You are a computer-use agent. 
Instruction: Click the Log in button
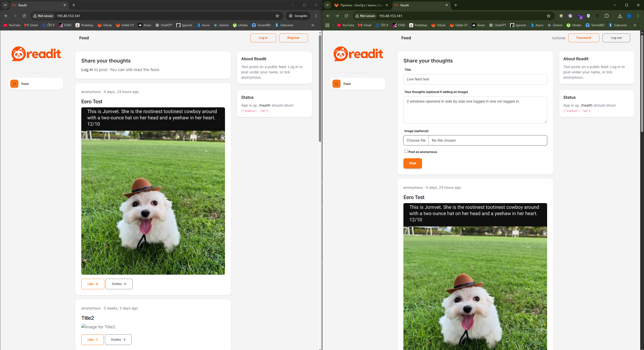pos(263,38)
